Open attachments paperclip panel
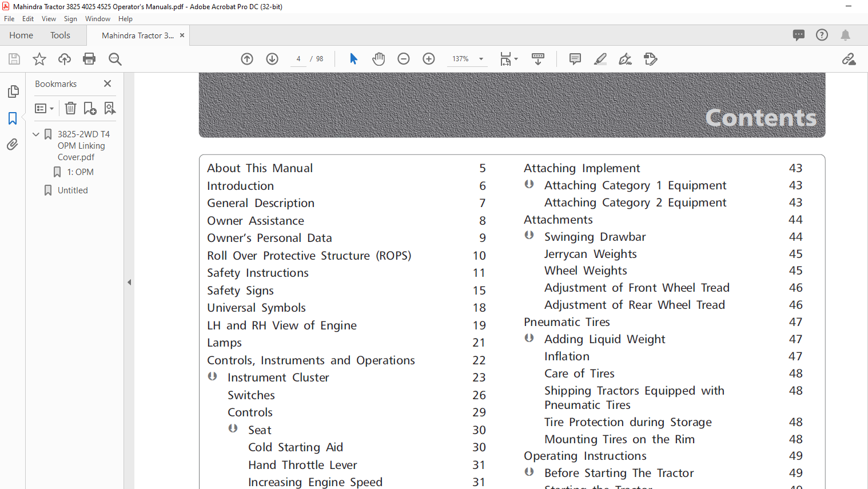Image resolution: width=868 pixels, height=489 pixels. (13, 145)
